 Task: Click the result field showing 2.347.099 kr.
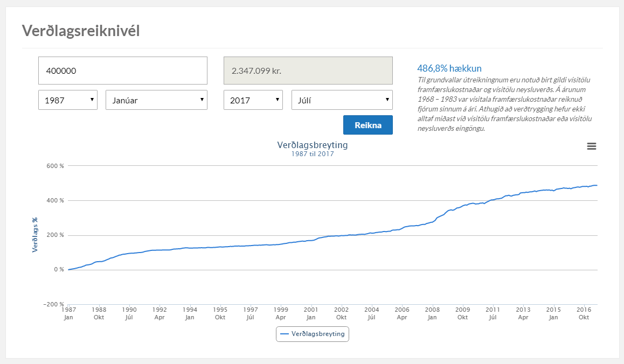point(308,71)
